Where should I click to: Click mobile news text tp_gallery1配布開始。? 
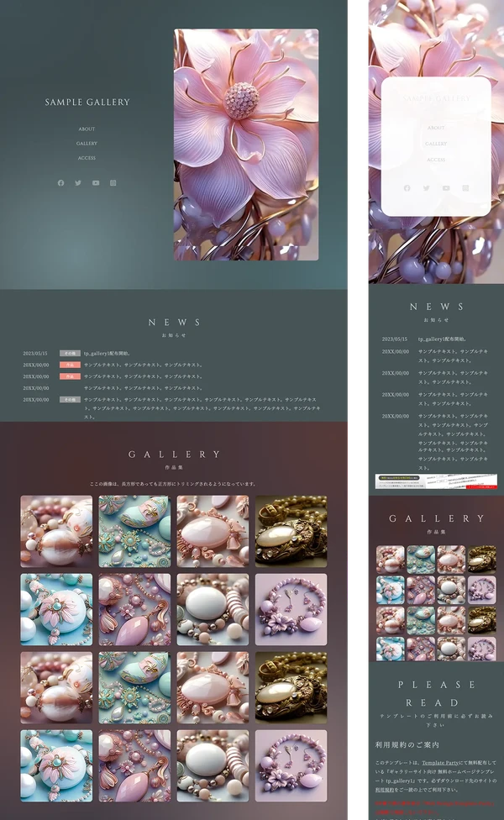443,339
